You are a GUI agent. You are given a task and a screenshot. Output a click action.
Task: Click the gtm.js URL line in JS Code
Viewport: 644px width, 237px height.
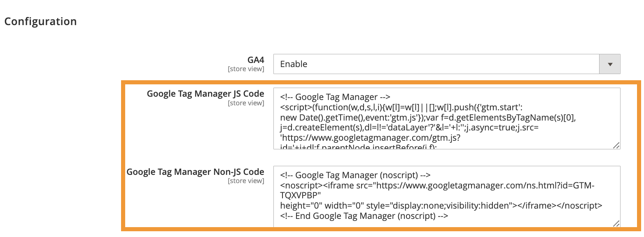pos(363,137)
